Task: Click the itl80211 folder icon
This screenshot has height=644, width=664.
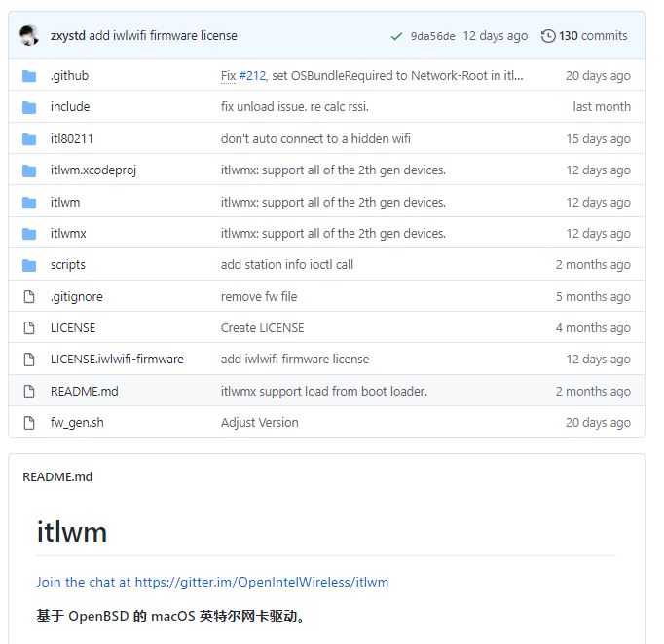Action: (29, 139)
